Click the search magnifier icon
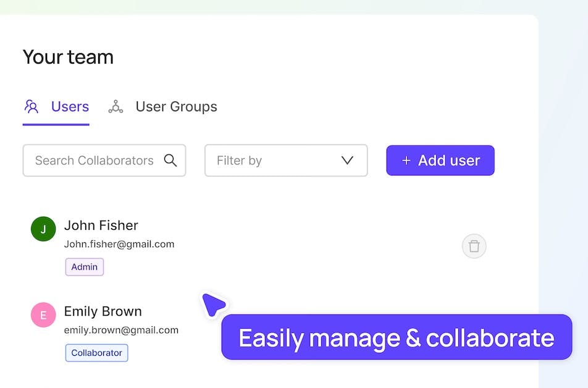Viewport: 588px width, 388px height. pyautogui.click(x=170, y=160)
